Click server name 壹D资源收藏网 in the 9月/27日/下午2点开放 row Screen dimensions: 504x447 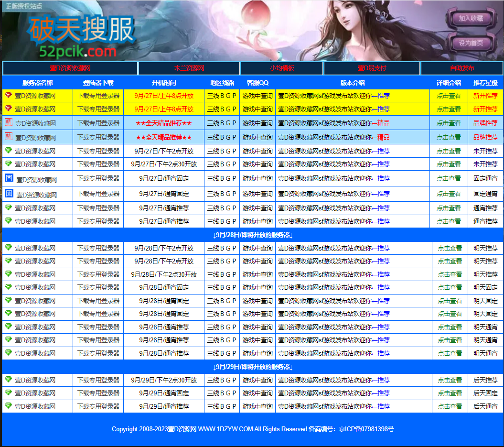[35, 151]
